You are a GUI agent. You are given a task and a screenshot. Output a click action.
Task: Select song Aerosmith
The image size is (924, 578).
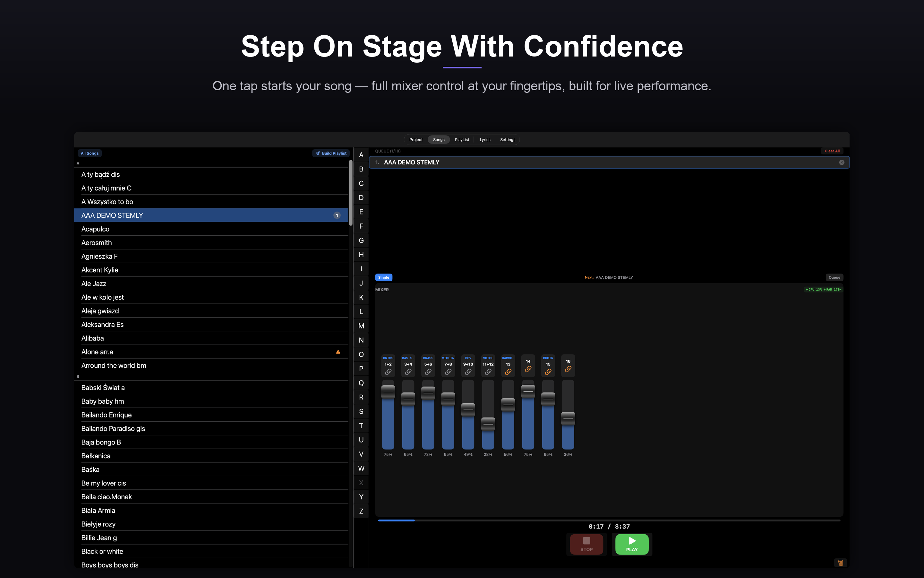pos(211,243)
